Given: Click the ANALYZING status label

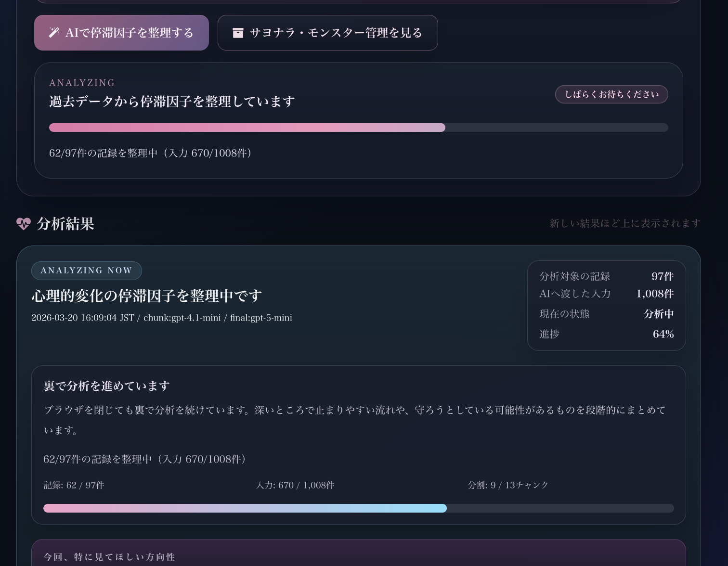Looking at the screenshot, I should click(82, 82).
